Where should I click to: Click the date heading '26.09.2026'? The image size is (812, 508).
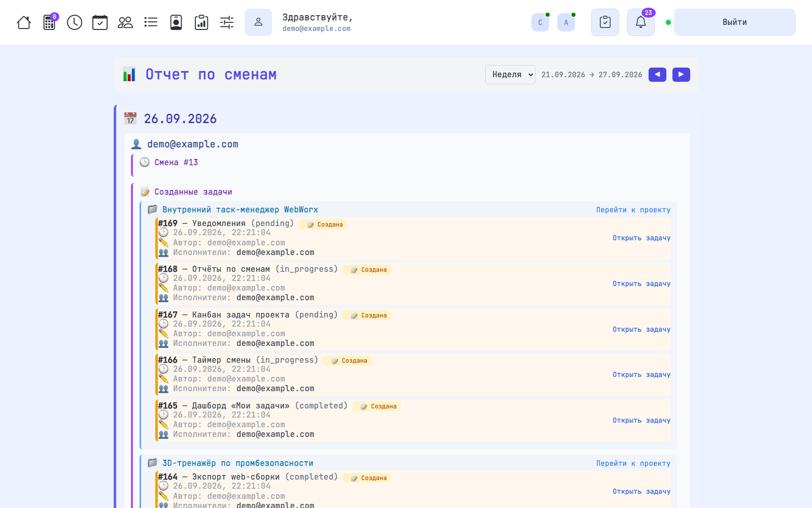(x=180, y=119)
